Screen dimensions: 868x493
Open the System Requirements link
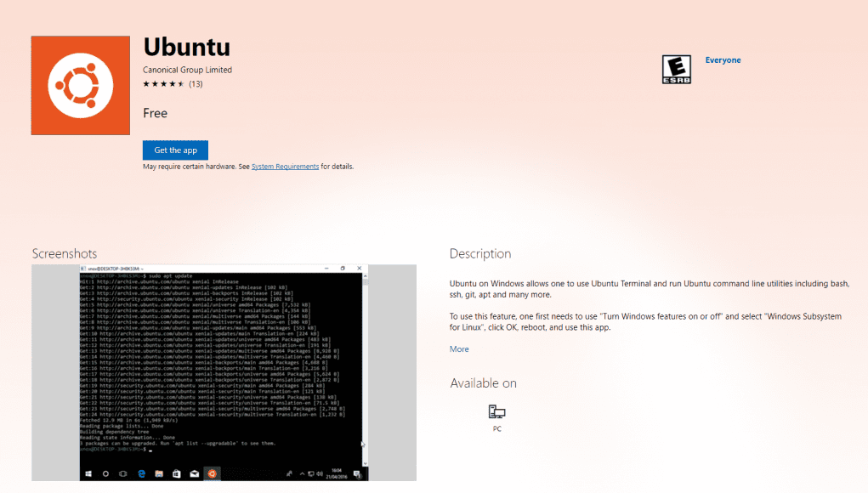click(x=285, y=167)
